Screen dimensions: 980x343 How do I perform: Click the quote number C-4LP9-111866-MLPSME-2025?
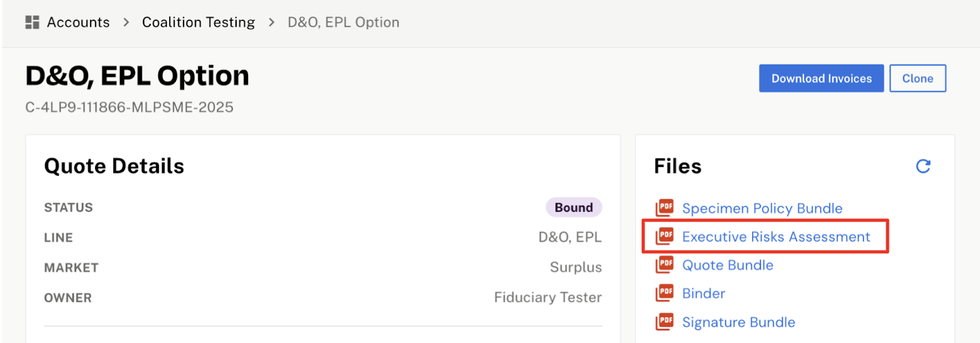[129, 108]
